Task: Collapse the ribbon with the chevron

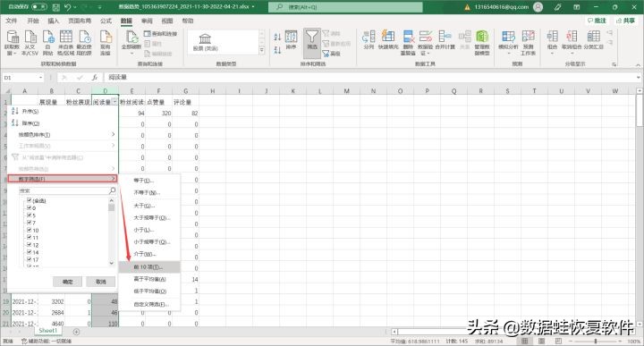Action: 638,65
